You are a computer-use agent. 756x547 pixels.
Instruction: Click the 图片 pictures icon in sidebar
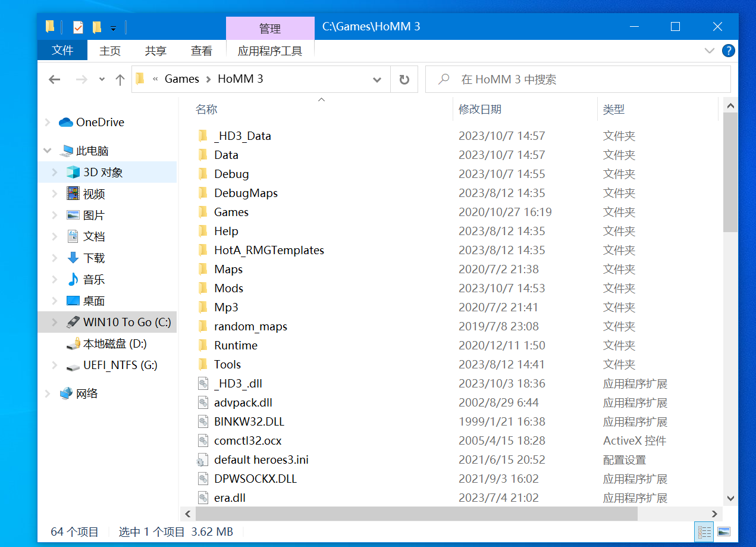click(x=73, y=215)
